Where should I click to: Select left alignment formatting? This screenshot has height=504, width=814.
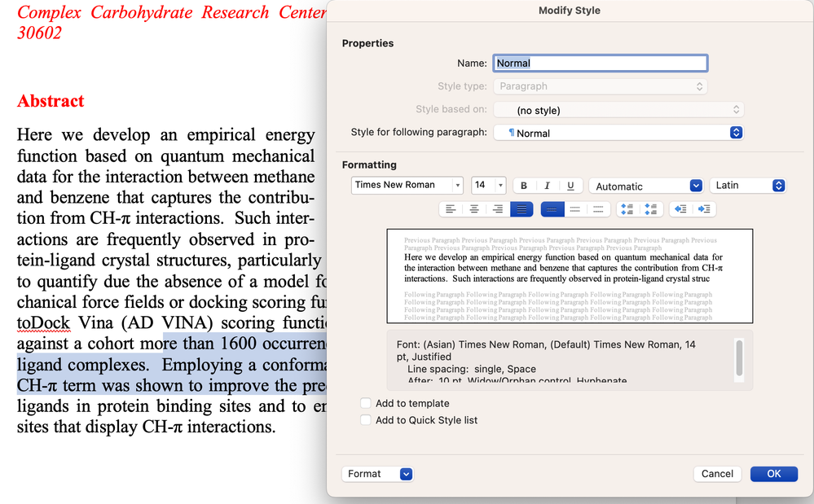451,209
